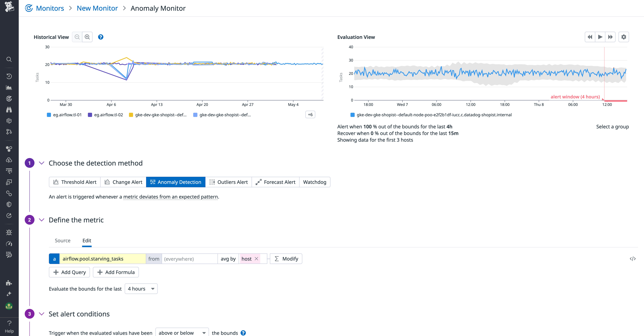Switch to the Source tab
The height and width of the screenshot is (336, 644).
63,240
